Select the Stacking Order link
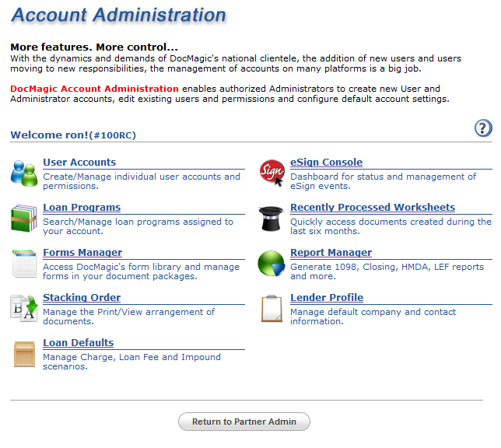The height and width of the screenshot is (448, 501). [82, 298]
